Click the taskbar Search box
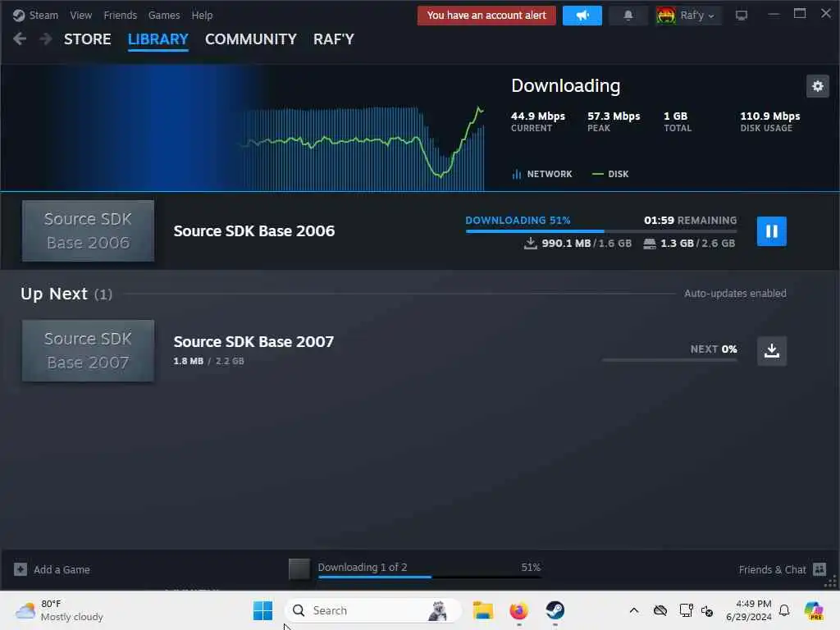 (x=373, y=610)
